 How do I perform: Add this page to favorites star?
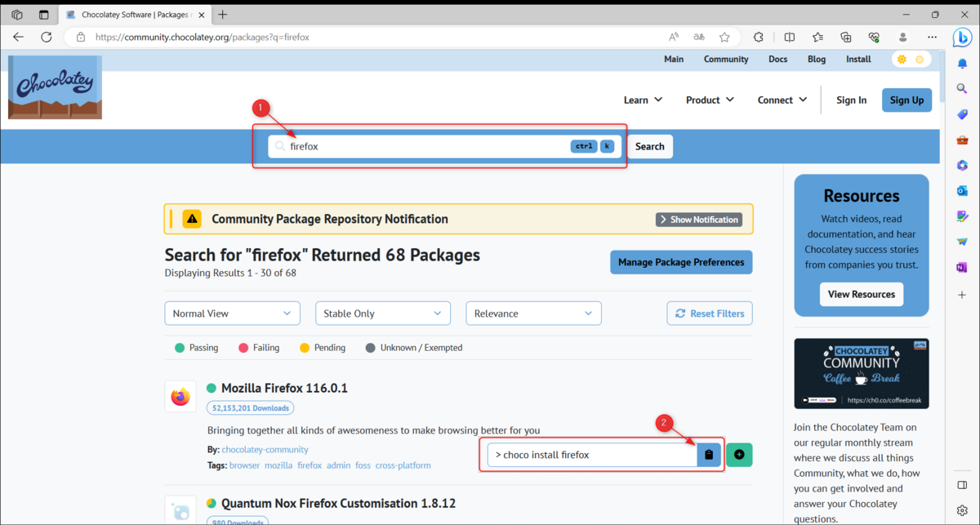[724, 37]
